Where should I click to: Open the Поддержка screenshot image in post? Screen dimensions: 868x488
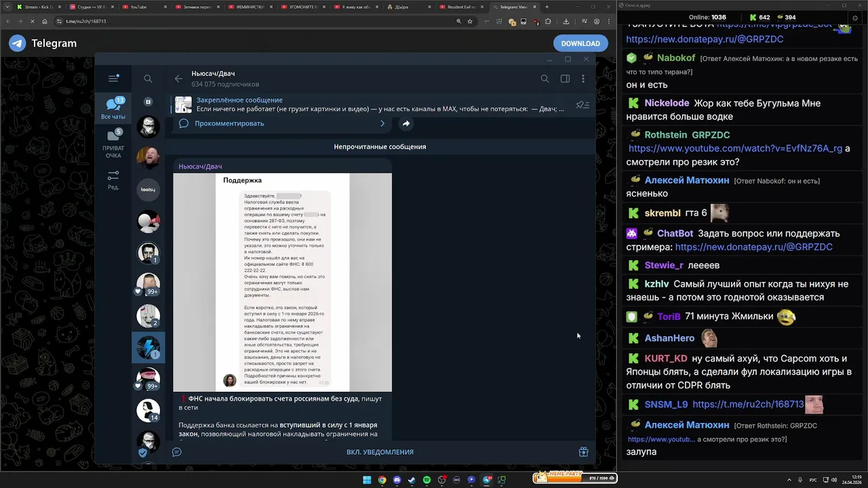coord(282,282)
